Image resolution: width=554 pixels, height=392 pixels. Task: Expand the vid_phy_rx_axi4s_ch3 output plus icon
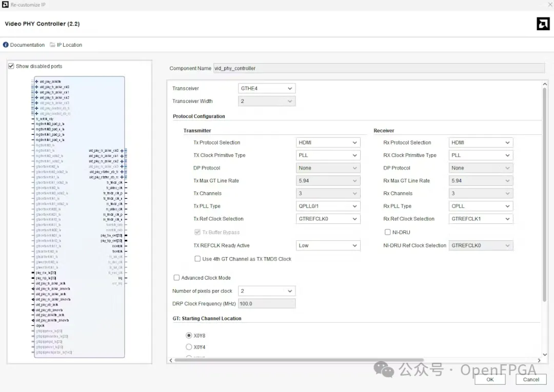coord(122,167)
